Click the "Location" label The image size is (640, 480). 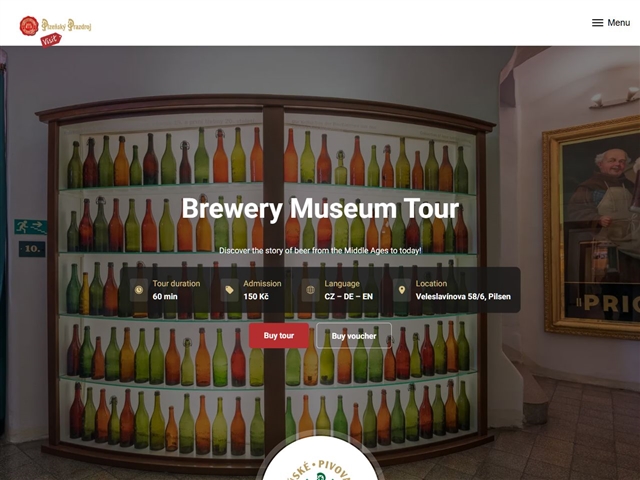tap(431, 284)
